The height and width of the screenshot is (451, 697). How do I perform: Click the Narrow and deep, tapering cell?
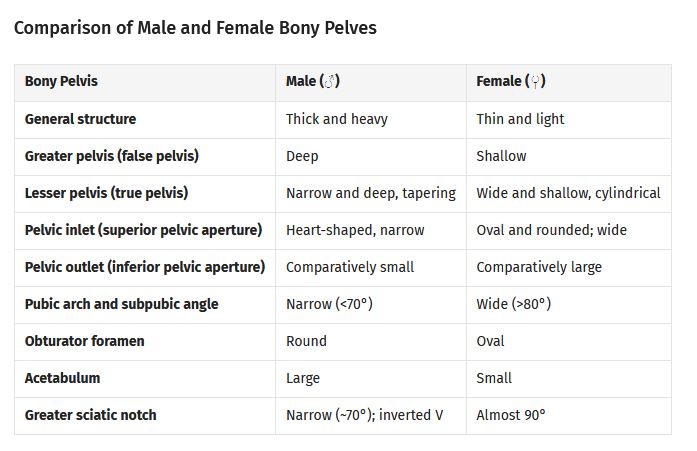click(371, 193)
